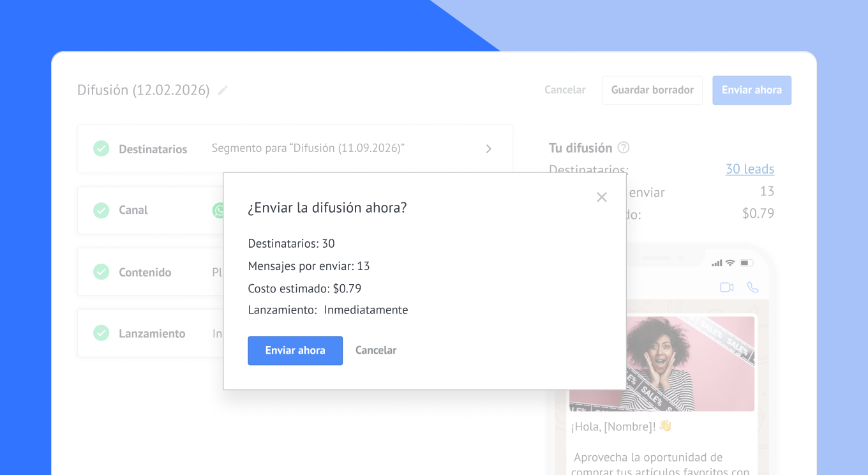Open the Canal section
This screenshot has width=868, height=475.
(x=133, y=210)
